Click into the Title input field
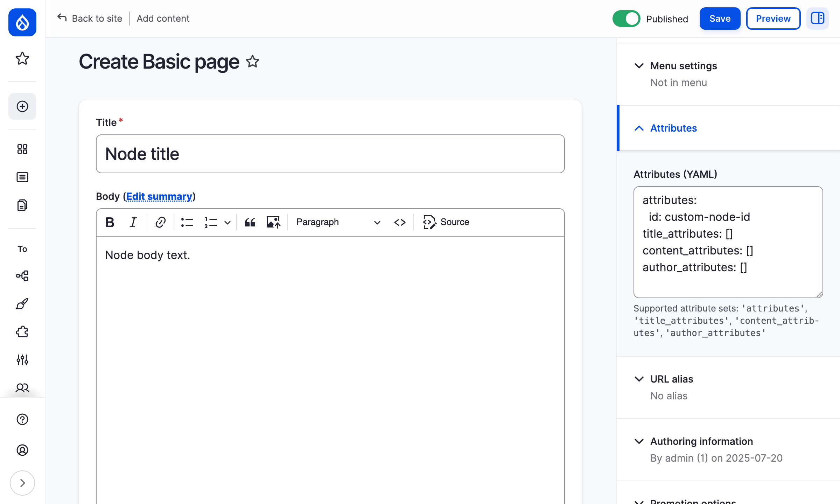 tap(330, 154)
